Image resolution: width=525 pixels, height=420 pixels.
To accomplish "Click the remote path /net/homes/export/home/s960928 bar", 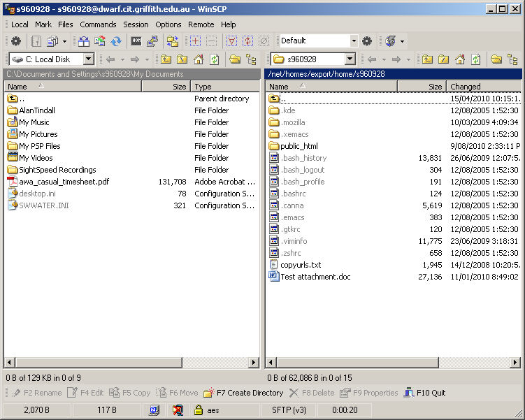I will pos(393,74).
